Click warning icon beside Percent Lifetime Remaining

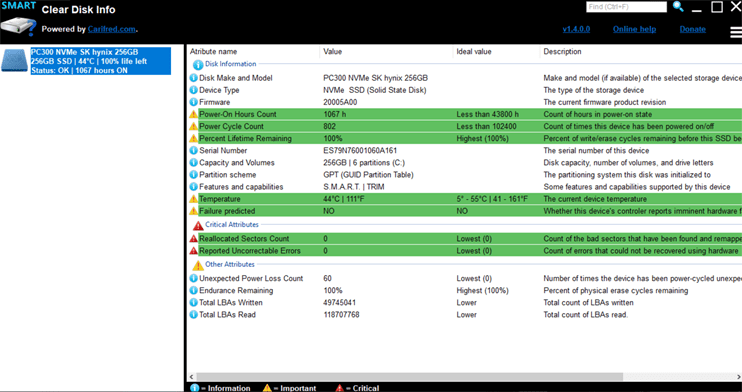coord(194,139)
